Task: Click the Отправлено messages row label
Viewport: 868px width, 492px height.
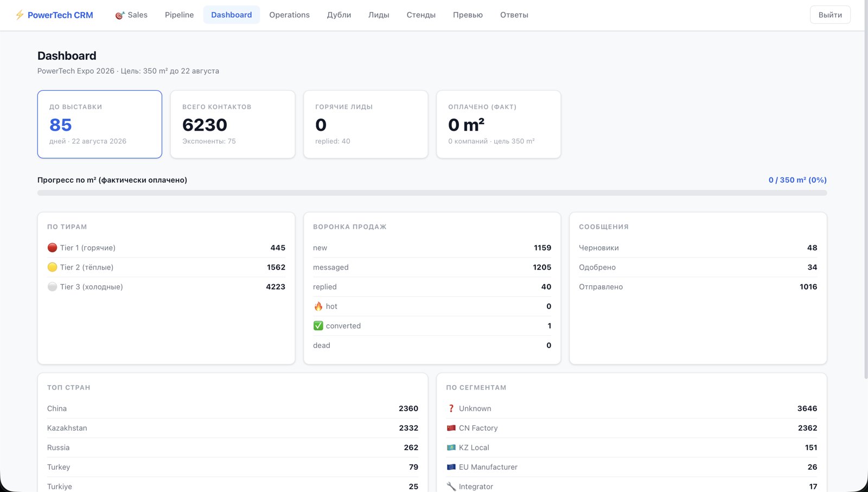Action: point(601,287)
